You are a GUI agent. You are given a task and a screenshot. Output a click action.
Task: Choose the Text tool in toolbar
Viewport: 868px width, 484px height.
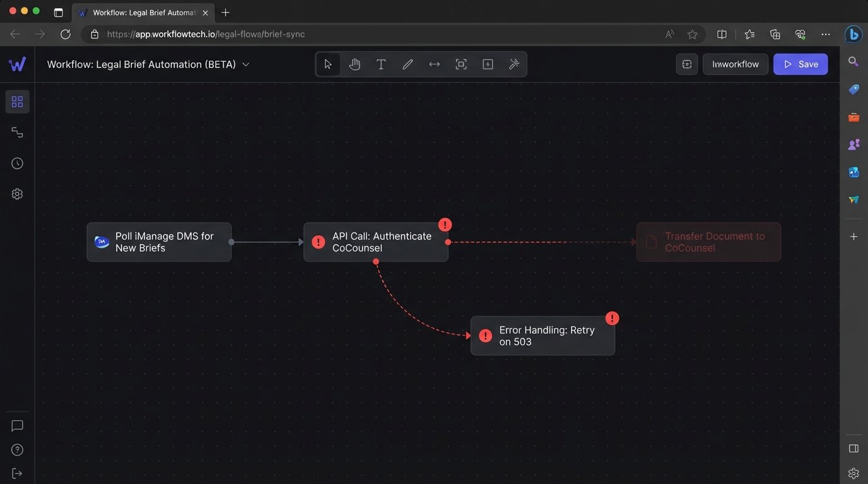[x=381, y=64]
